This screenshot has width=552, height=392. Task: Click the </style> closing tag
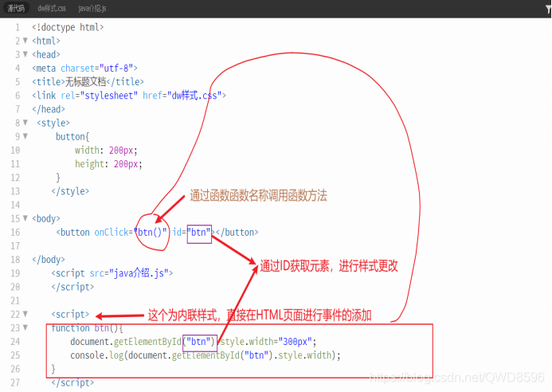70,191
